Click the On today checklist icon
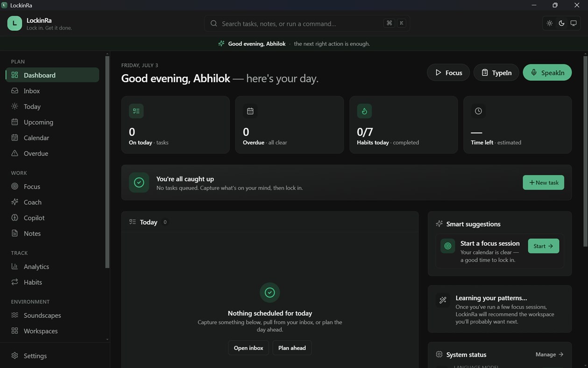This screenshot has height=368, width=588. pos(136,111)
